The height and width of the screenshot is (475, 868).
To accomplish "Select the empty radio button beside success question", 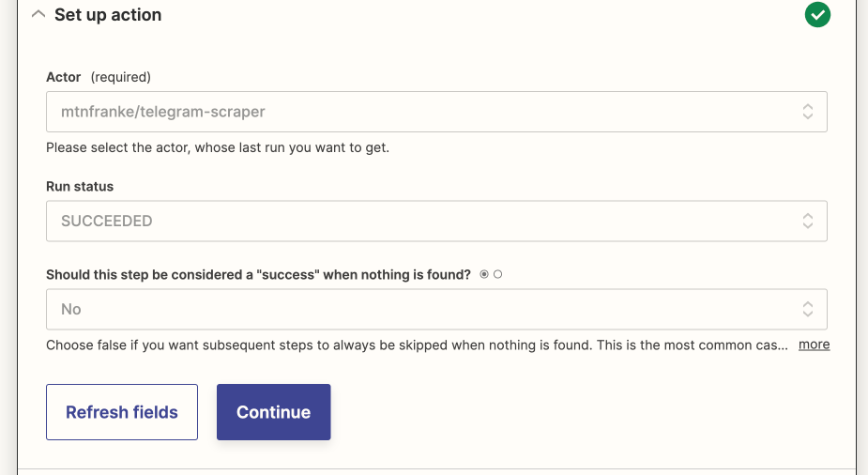I will coord(497,274).
